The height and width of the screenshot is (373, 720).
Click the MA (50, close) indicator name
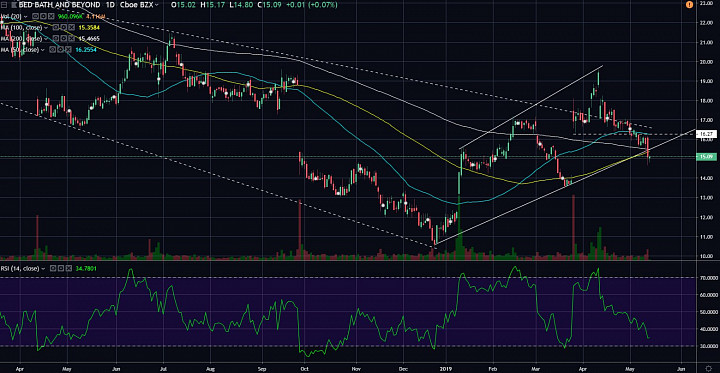click(20, 49)
